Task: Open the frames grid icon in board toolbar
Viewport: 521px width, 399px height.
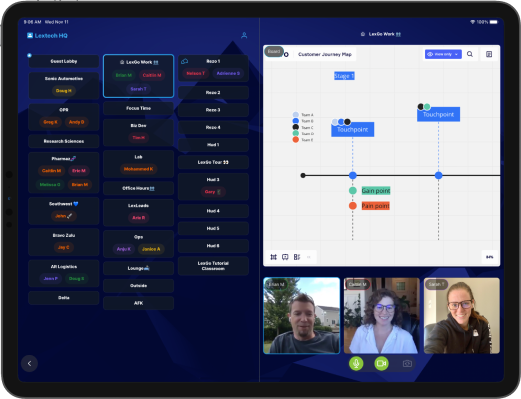Action: click(273, 257)
